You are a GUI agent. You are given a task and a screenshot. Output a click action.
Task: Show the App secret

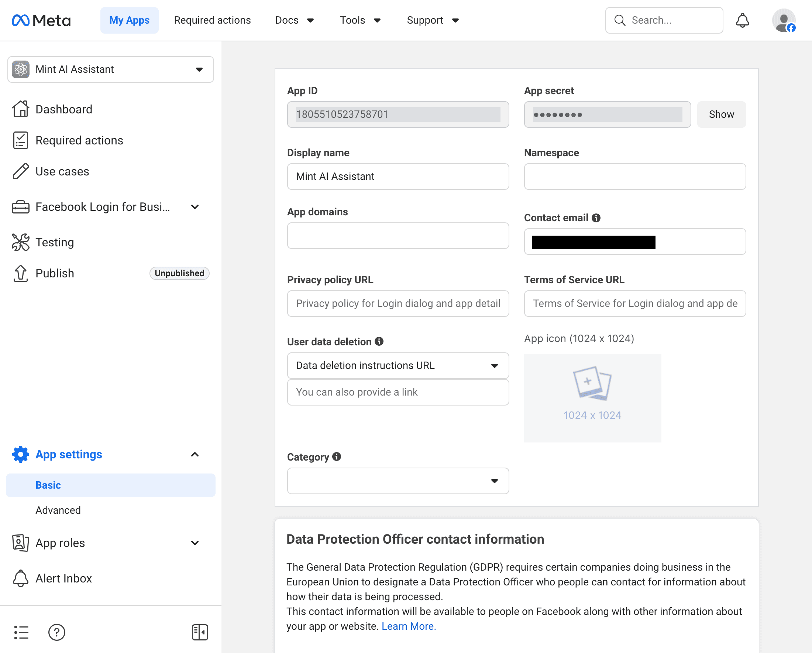[x=721, y=114]
